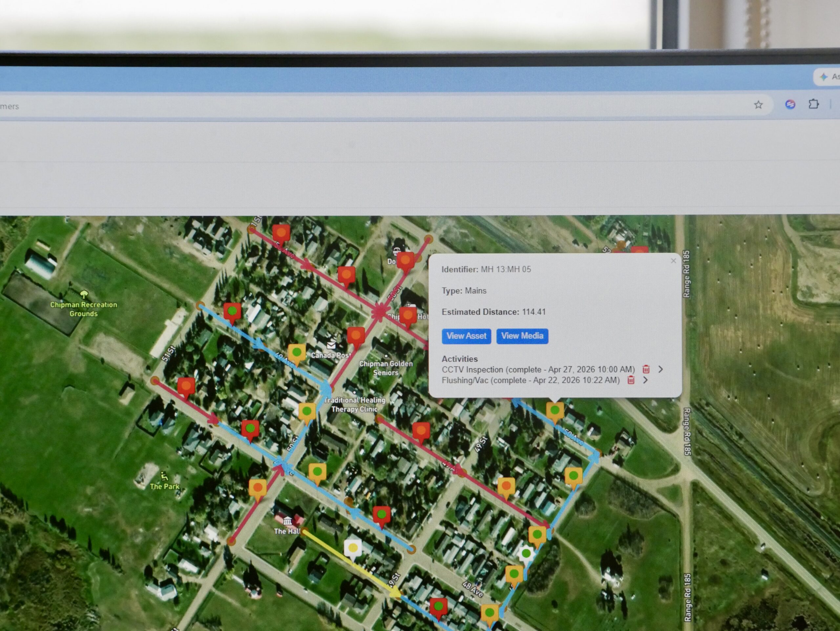The image size is (840, 631).
Task: Expand the CCTV Inspection activity chevron
Action: coord(661,369)
